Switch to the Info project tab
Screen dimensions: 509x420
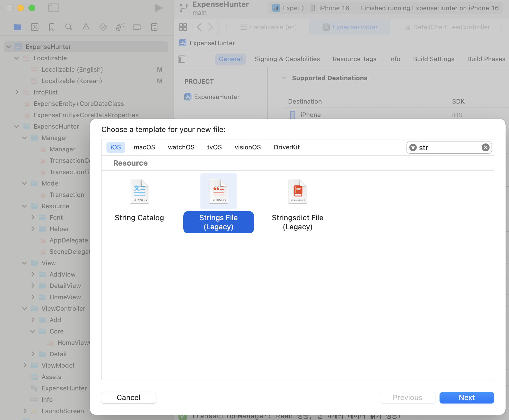pyautogui.click(x=395, y=59)
